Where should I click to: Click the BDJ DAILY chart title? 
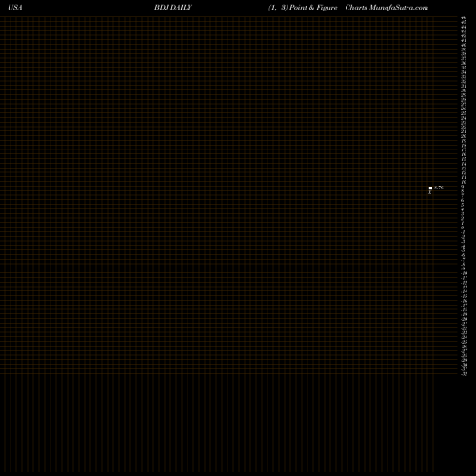click(173, 8)
